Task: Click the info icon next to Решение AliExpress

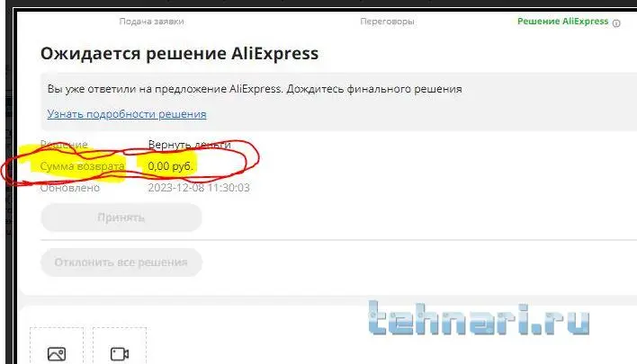Action: (616, 23)
